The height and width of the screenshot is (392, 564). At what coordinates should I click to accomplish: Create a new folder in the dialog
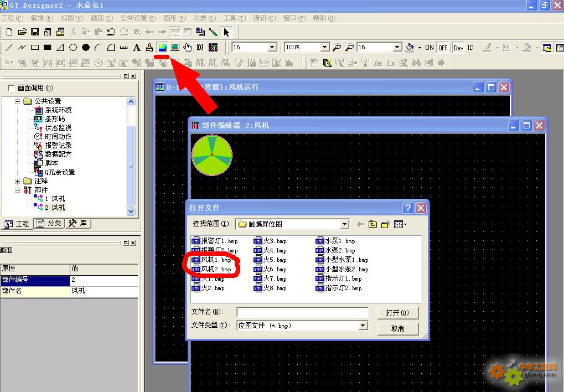pyautogui.click(x=386, y=224)
